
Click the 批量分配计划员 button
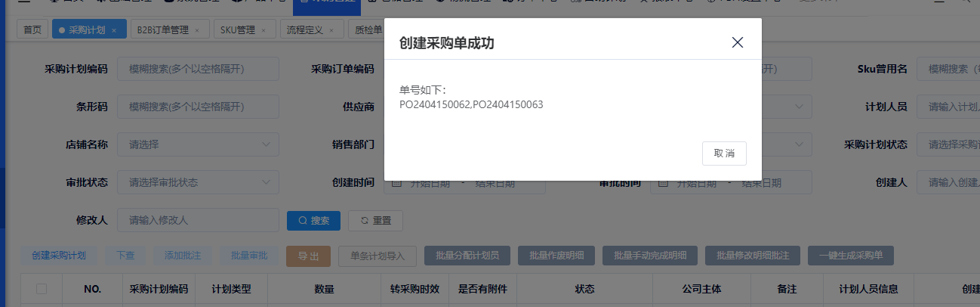tap(467, 256)
